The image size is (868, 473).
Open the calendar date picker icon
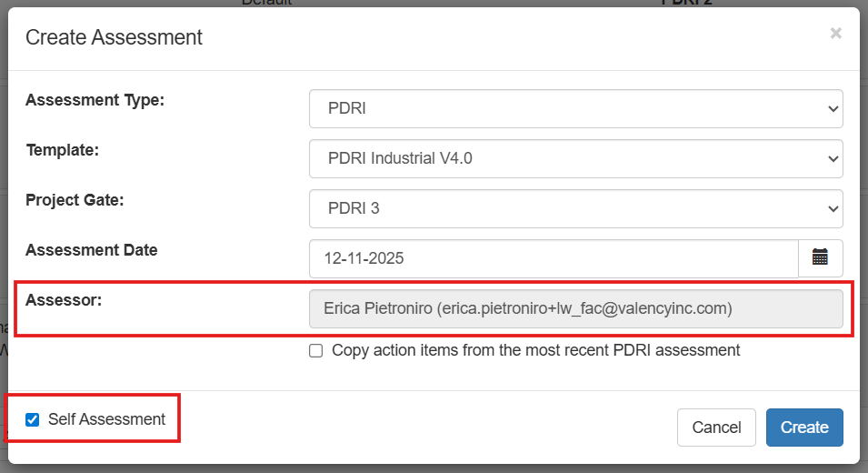pos(820,258)
